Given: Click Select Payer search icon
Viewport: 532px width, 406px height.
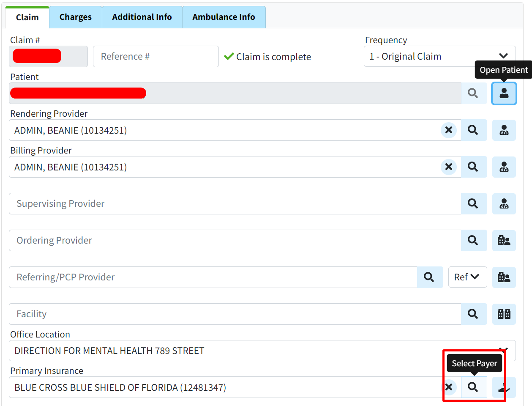Looking at the screenshot, I should click(x=473, y=387).
